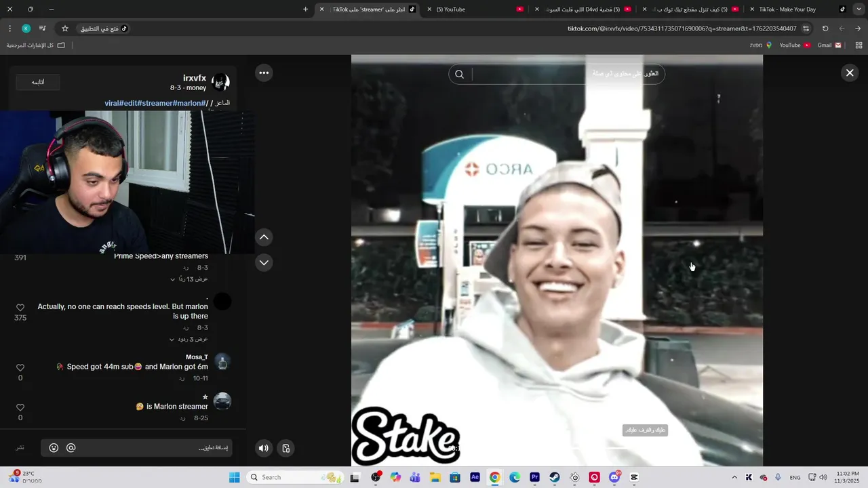Open After Effects from the taskbar

pyautogui.click(x=475, y=477)
